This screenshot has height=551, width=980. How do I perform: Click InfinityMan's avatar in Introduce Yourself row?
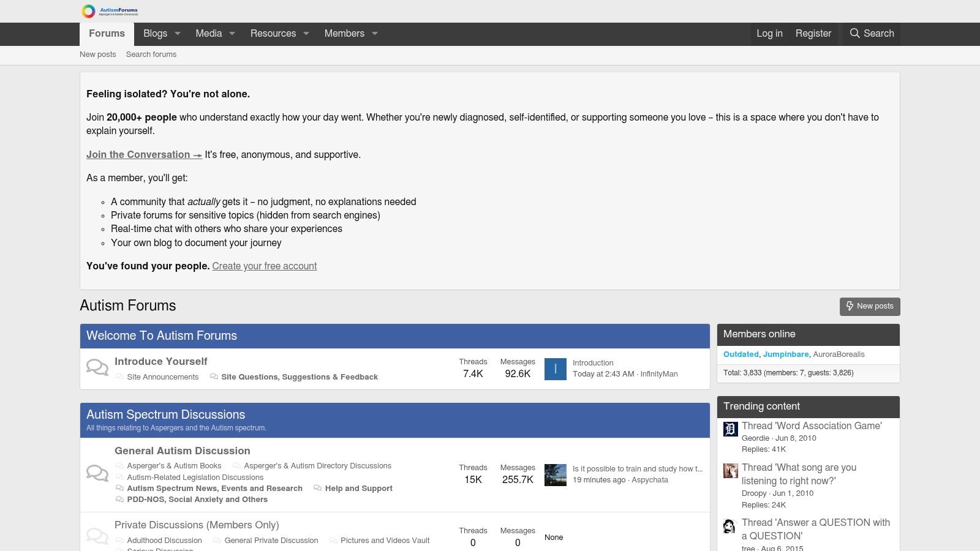click(x=556, y=369)
